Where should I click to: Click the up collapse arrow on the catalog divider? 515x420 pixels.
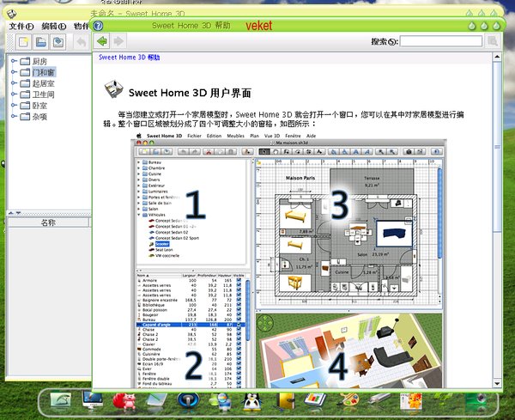(11, 213)
